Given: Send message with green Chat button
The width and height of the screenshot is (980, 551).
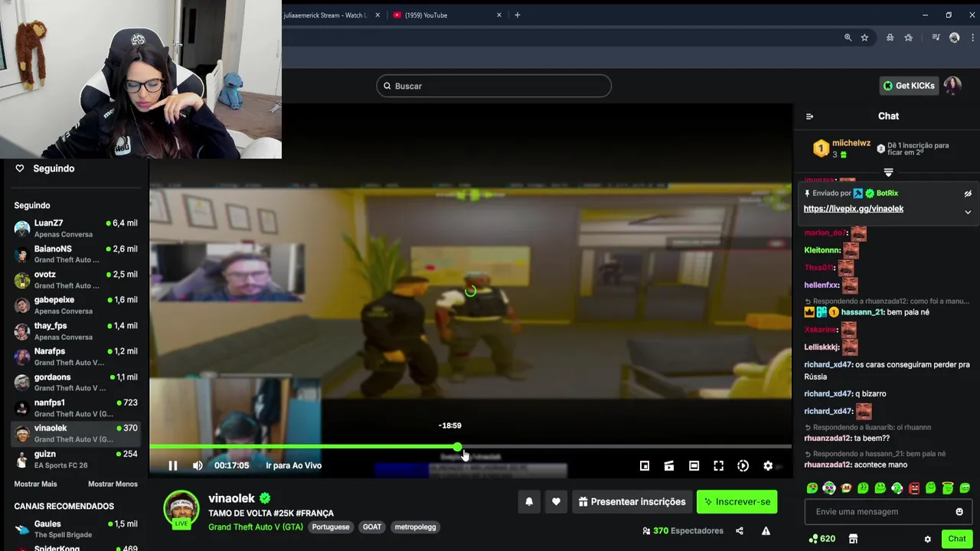Looking at the screenshot, I should pos(957,539).
